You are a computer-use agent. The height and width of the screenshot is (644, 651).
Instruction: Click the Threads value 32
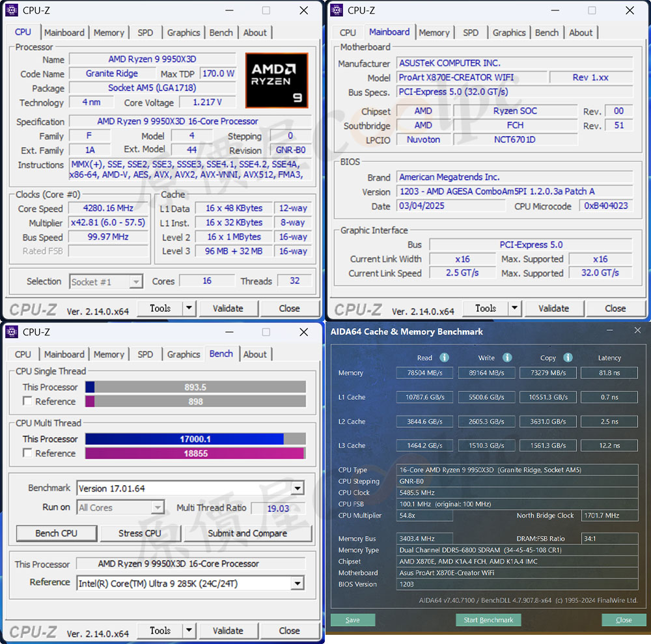[x=294, y=281]
